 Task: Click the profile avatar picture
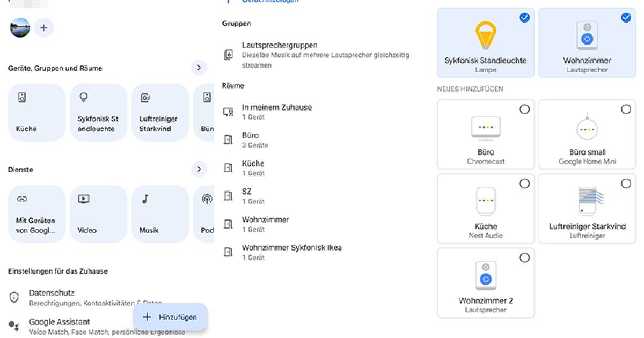point(20,27)
